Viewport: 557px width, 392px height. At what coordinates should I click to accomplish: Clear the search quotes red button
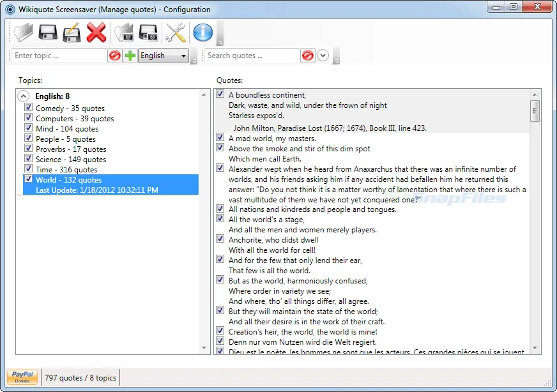tap(308, 56)
